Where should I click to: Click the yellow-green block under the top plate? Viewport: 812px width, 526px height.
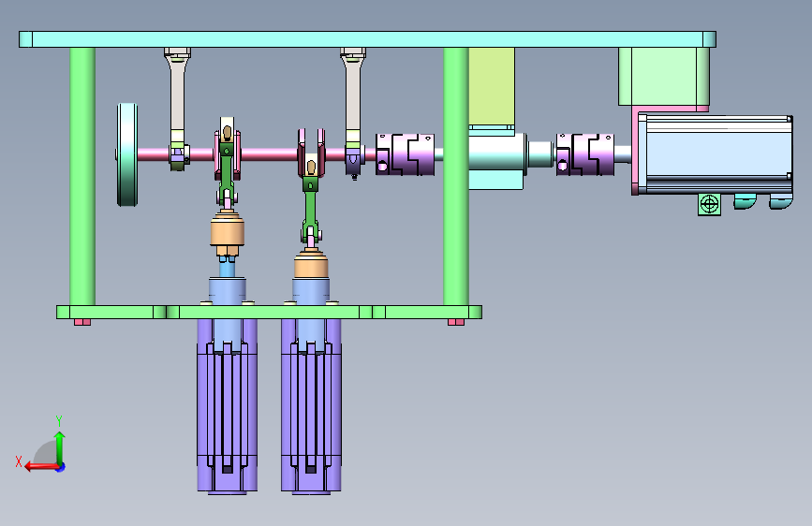(x=492, y=86)
